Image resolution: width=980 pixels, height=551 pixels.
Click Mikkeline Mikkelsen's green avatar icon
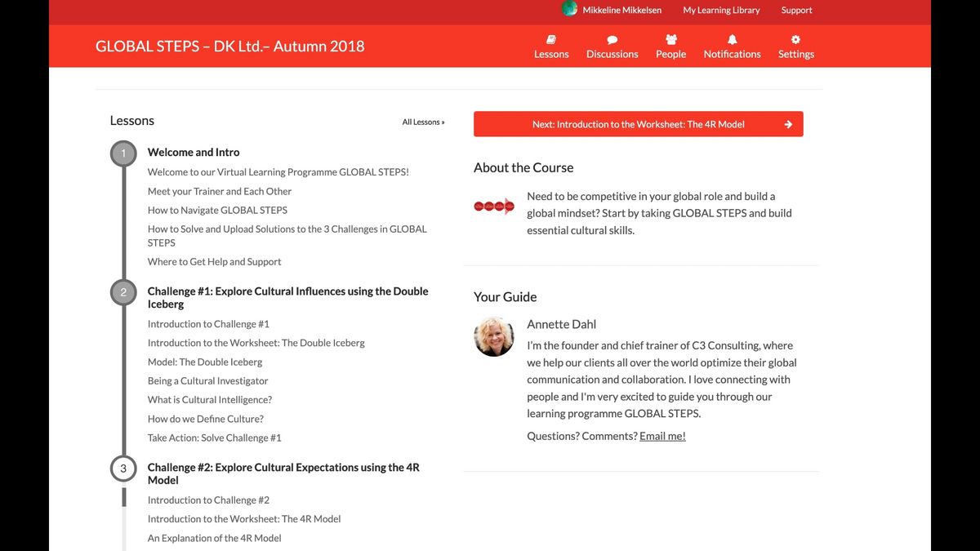pyautogui.click(x=570, y=9)
